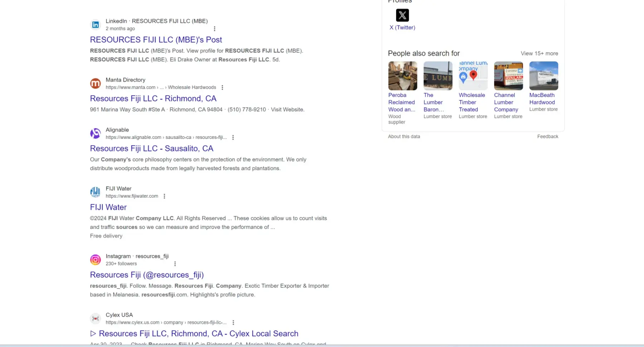This screenshot has width=644, height=347.
Task: Select Peroba Reclaimed Wood thumbnail
Action: coord(402,76)
